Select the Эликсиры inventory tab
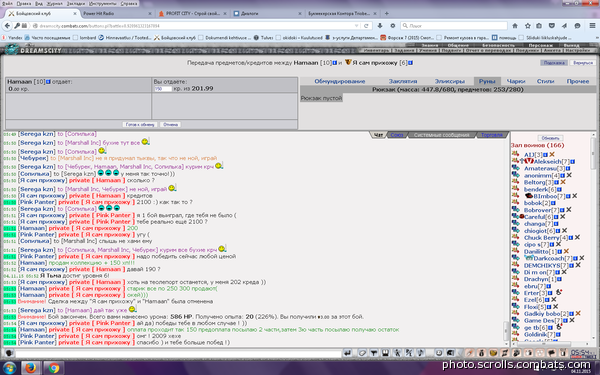The image size is (600, 375). (450, 81)
